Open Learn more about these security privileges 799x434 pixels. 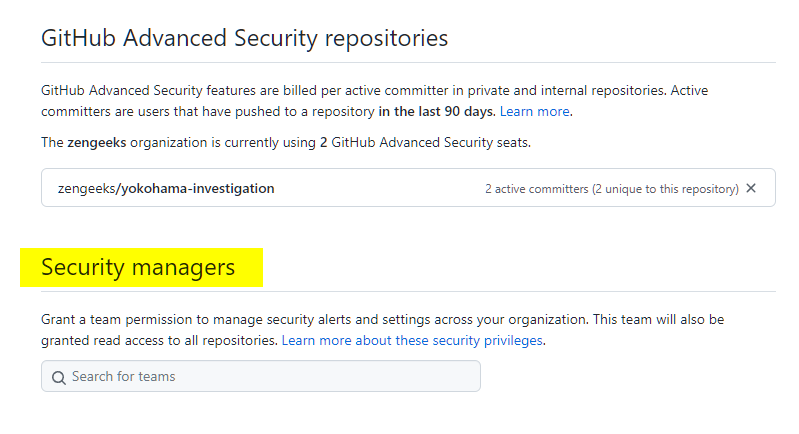pos(412,341)
